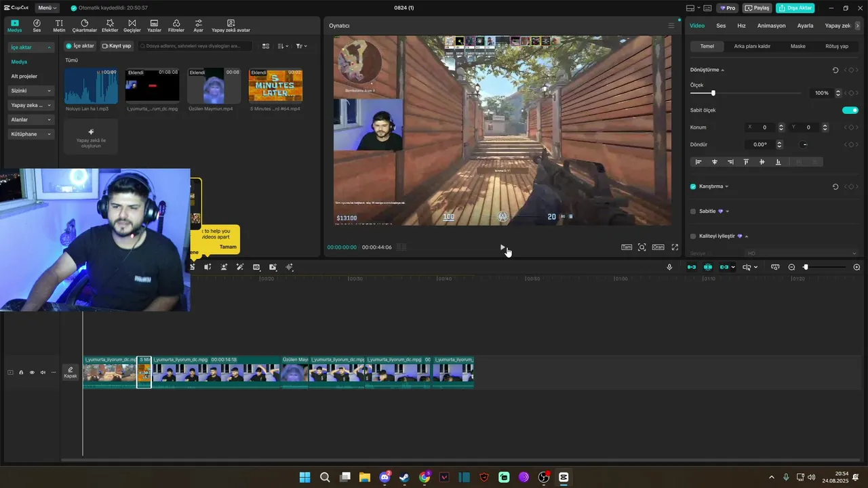Open the Yapay zekâ avatar panel
The height and width of the screenshot is (488, 868).
(231, 26)
